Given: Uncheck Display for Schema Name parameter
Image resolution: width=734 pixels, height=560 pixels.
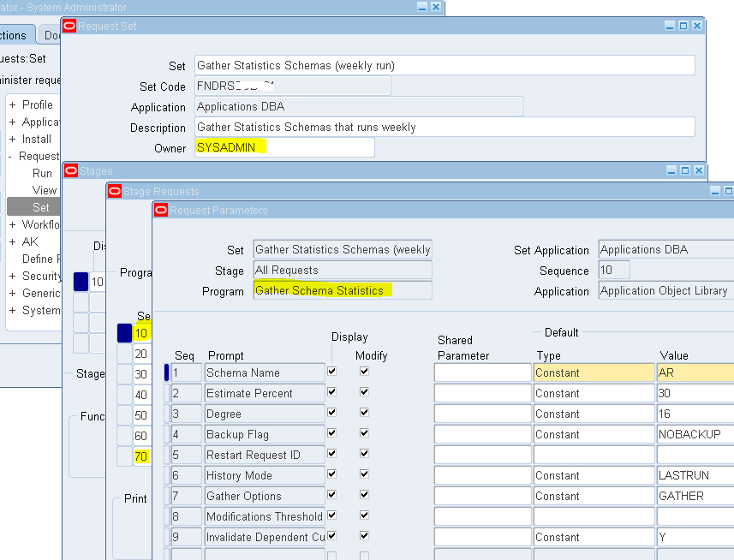Looking at the screenshot, I should tap(332, 372).
